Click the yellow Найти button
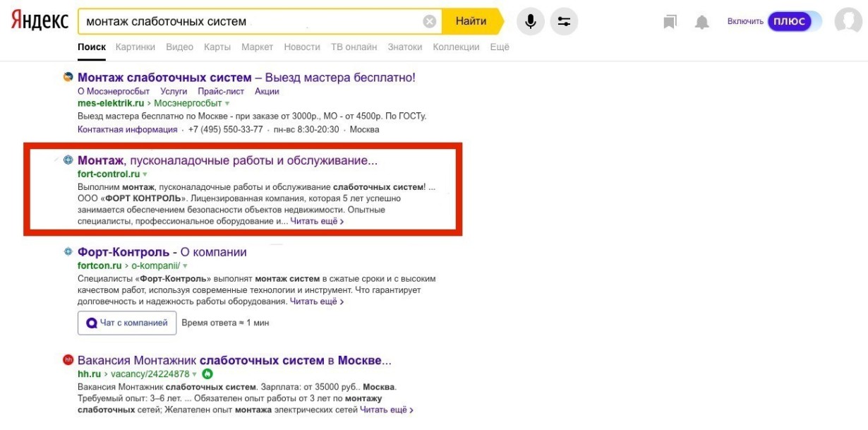 471,21
